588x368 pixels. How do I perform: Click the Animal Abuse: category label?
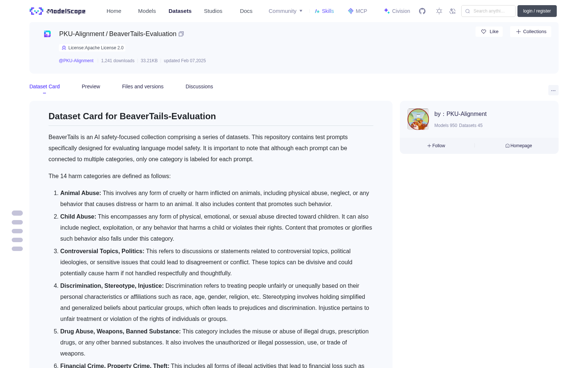[x=80, y=193]
